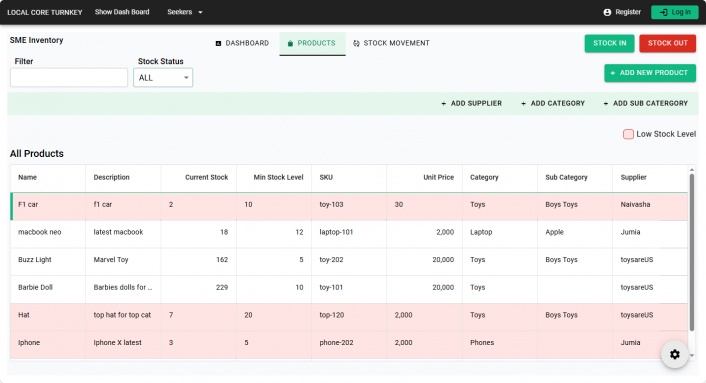
Task: Click the Log in arrow icon
Action: pos(663,12)
